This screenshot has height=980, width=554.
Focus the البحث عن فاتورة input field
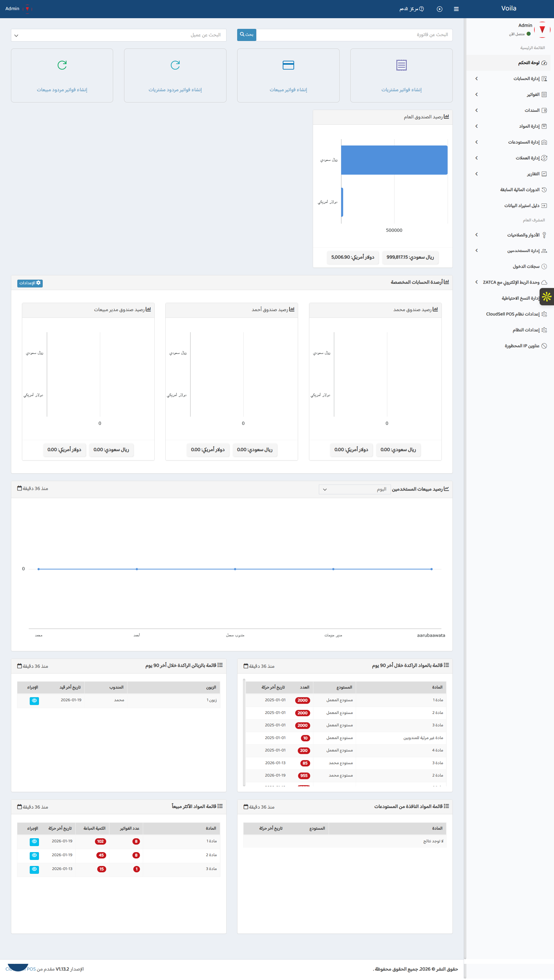coord(354,35)
